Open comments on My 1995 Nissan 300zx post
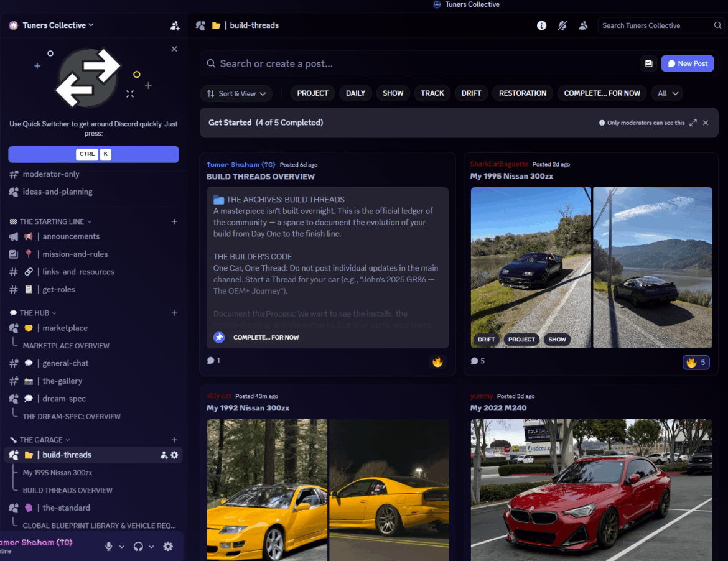The height and width of the screenshot is (561, 728). click(477, 361)
